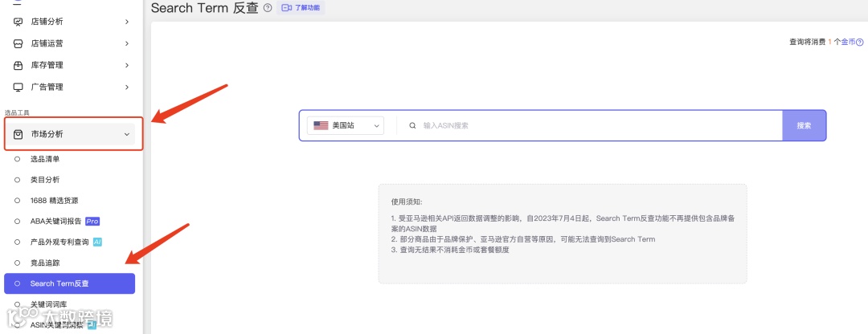Image resolution: width=868 pixels, height=334 pixels.
Task: Click the AI badge on 产品外观专利查询
Action: click(97, 242)
